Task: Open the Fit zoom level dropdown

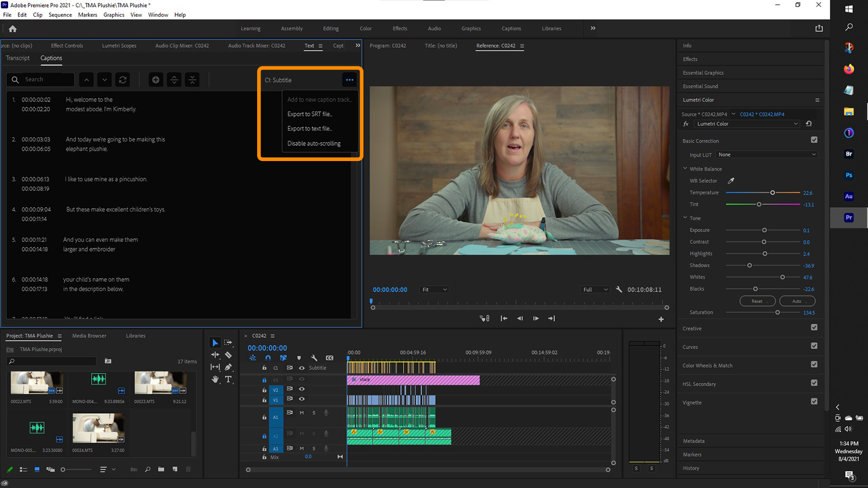Action: click(x=435, y=290)
